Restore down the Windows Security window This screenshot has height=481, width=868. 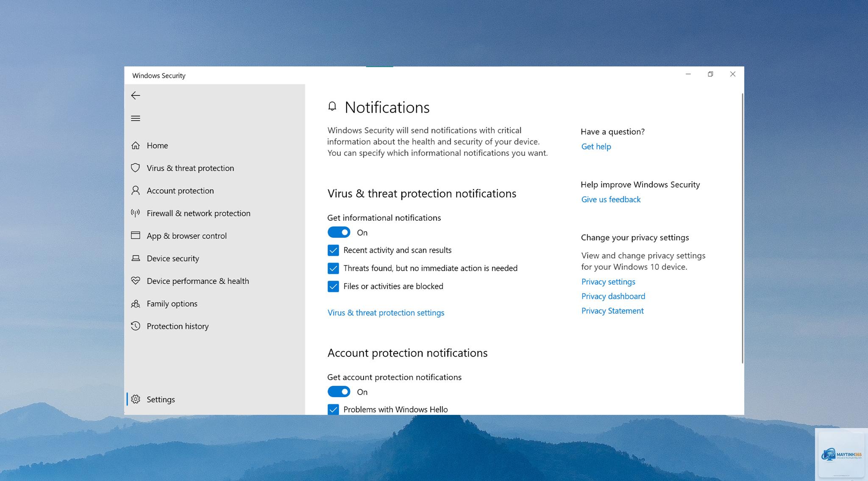coord(710,74)
